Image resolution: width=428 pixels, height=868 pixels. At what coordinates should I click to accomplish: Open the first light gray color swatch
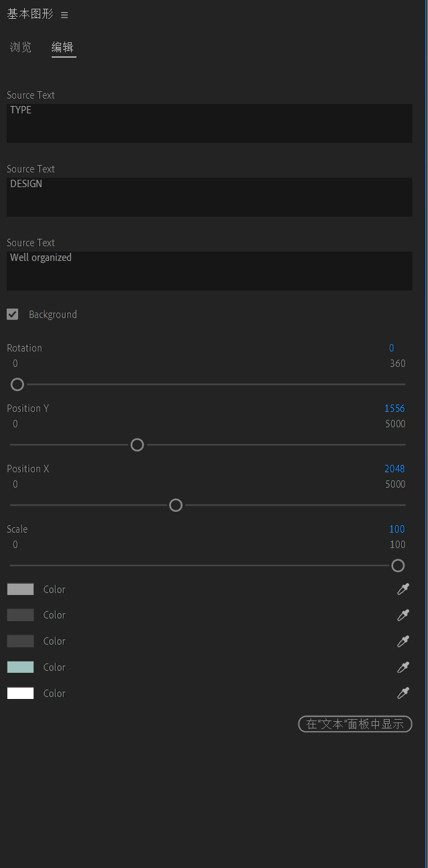click(x=21, y=590)
